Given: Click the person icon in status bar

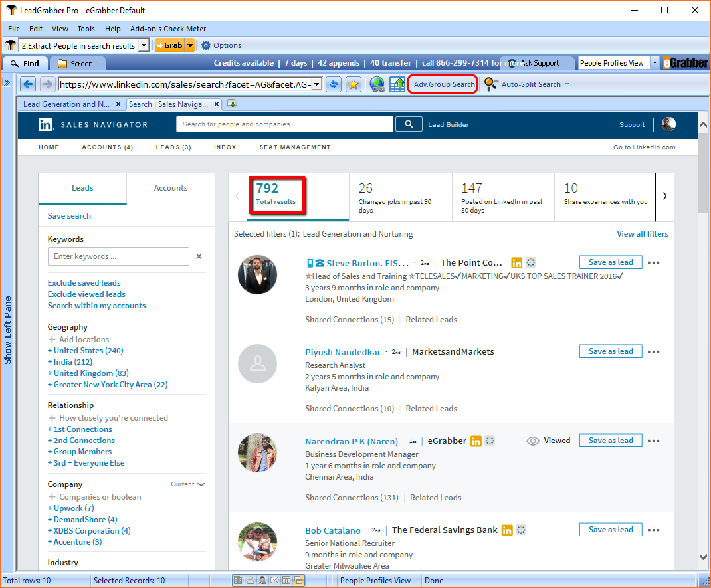Looking at the screenshot, I should point(251,580).
